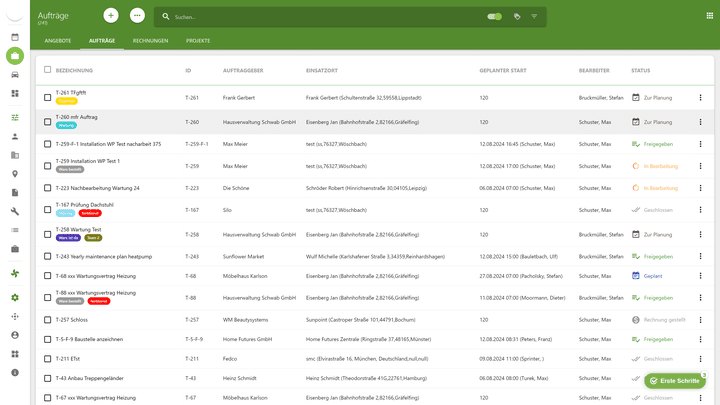Open row menu for T-260 mfr Auftrag
The image size is (720, 405).
[x=700, y=122]
